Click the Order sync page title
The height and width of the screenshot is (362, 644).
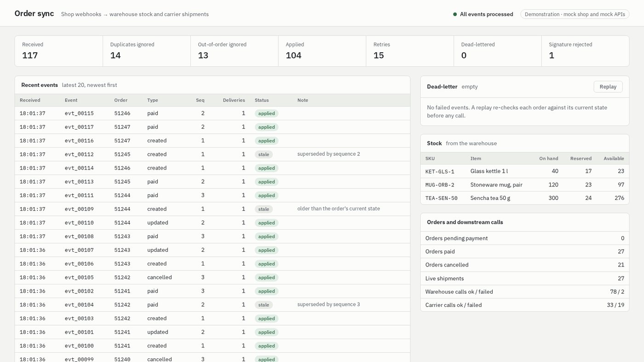34,14
